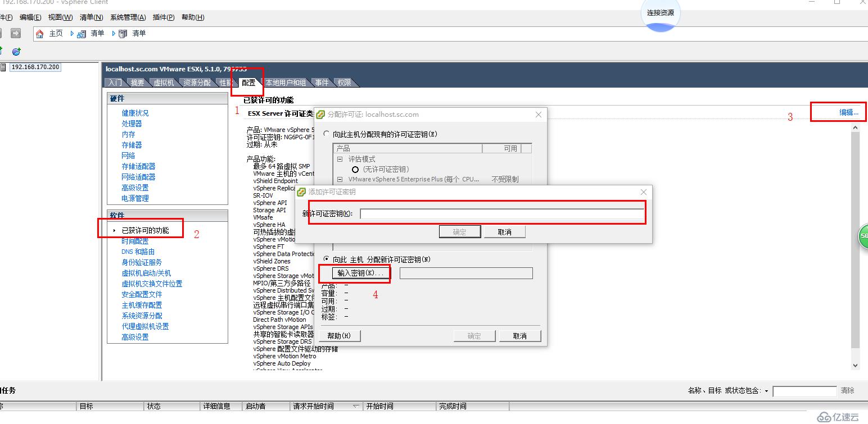Switch to the 虚拟机 tab
Viewport: 868px width, 424px height.
pyautogui.click(x=164, y=83)
